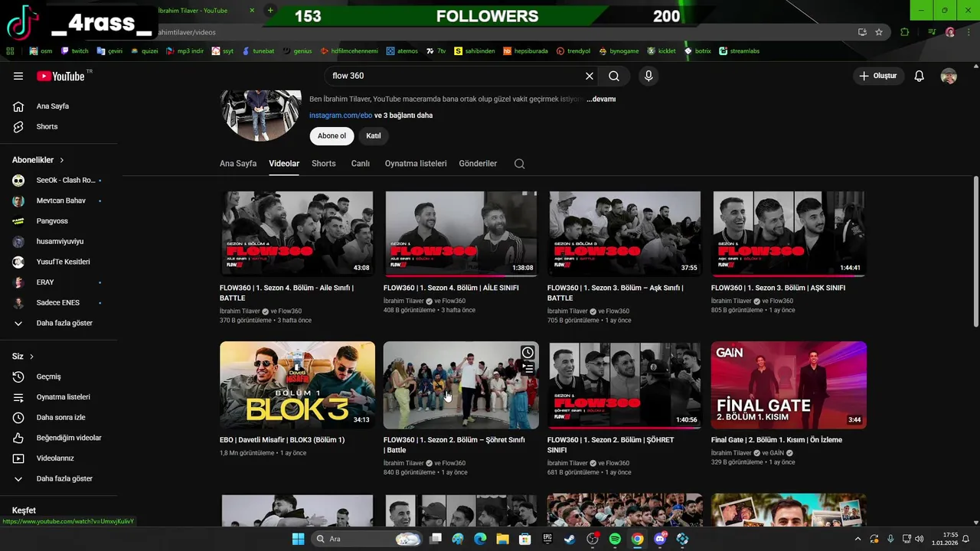
Task: Open the Gönderiler channel tab
Action: [478, 164]
